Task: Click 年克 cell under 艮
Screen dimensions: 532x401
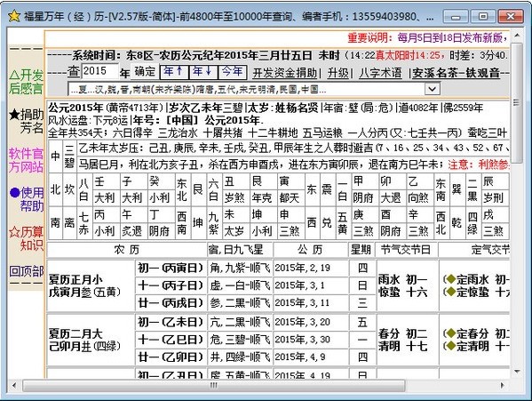Action: pos(263,197)
